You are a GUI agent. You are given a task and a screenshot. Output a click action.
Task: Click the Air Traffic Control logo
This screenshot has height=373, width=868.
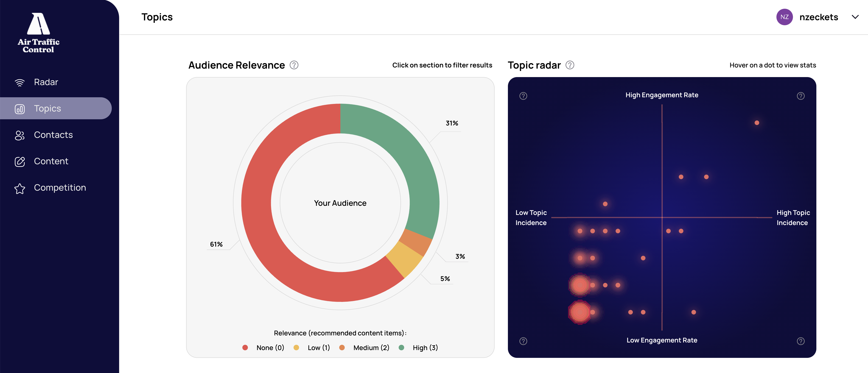pos(38,33)
